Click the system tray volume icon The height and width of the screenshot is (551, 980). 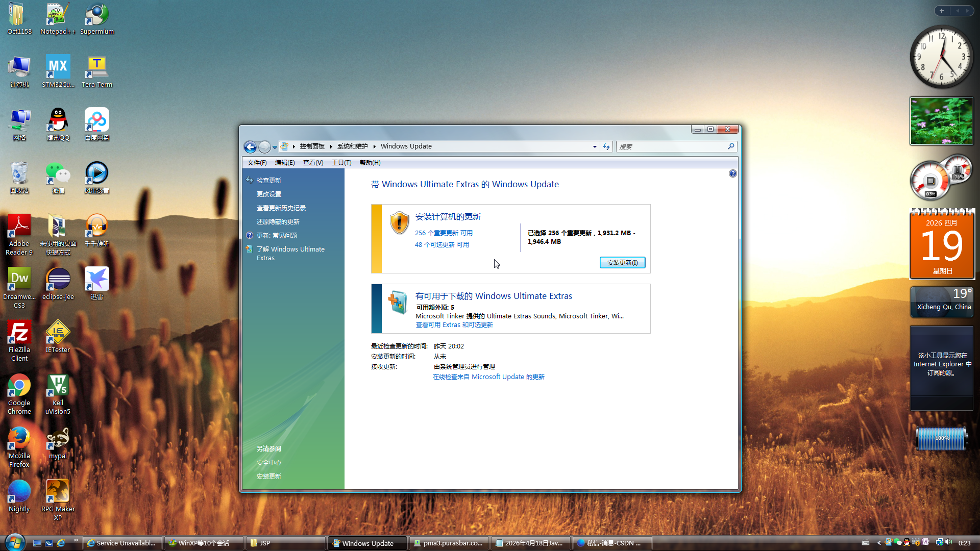click(x=948, y=542)
